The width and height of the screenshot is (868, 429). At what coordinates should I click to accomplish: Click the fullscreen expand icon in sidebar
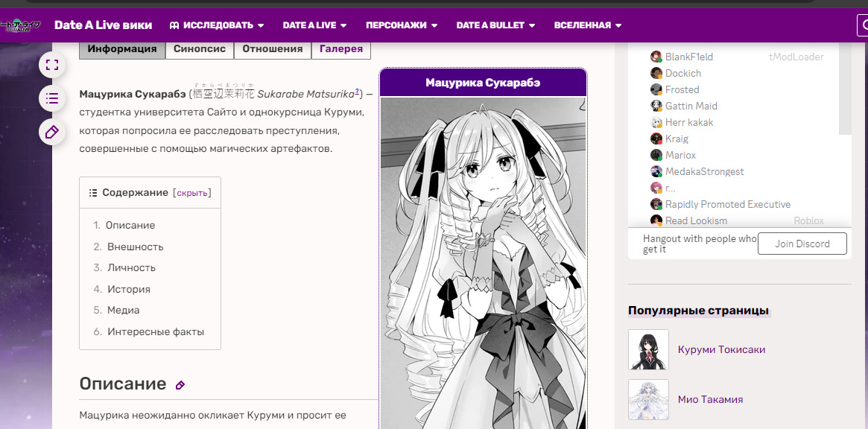click(x=51, y=65)
